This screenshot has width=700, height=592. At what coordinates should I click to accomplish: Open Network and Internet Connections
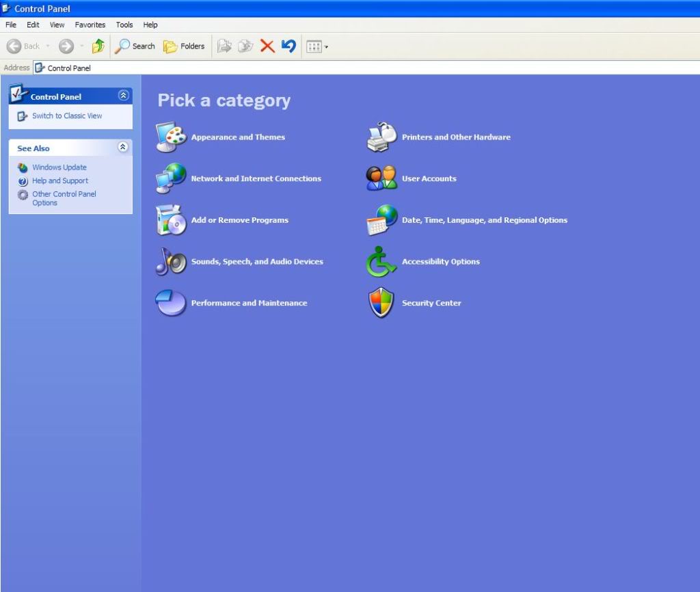[x=255, y=178]
